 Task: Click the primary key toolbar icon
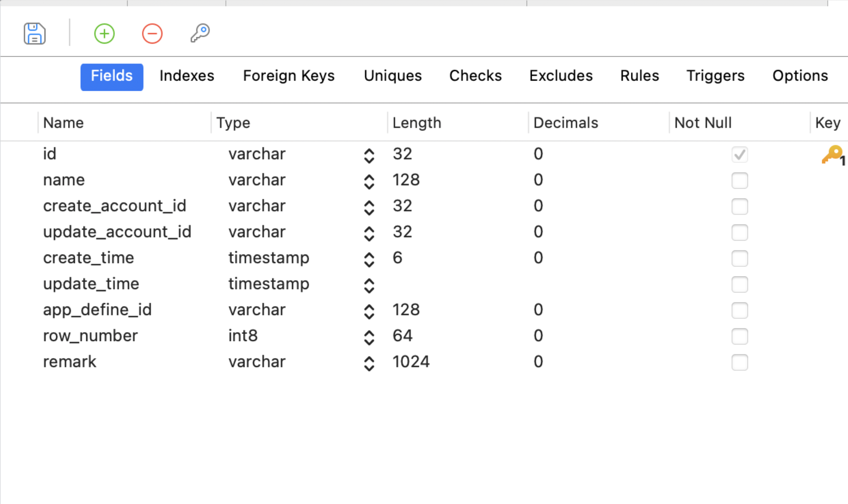[x=199, y=33]
